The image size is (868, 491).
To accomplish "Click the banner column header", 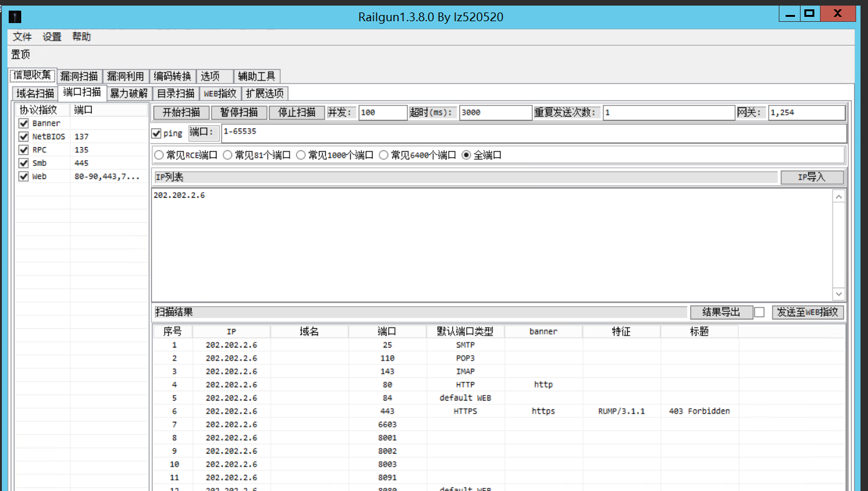I will 544,331.
